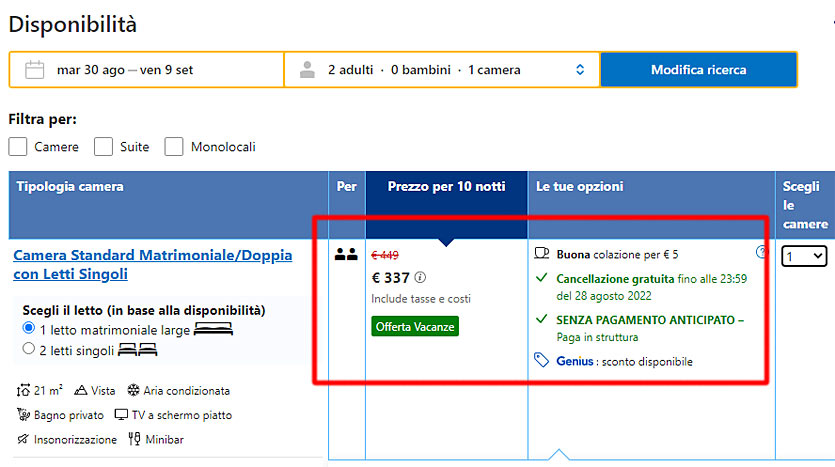835x467 pixels.
Task: Click the air conditioning snowflake icon
Action: (133, 390)
